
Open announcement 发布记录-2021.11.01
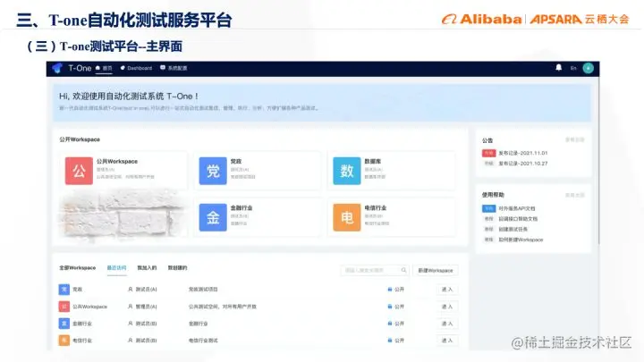click(523, 153)
